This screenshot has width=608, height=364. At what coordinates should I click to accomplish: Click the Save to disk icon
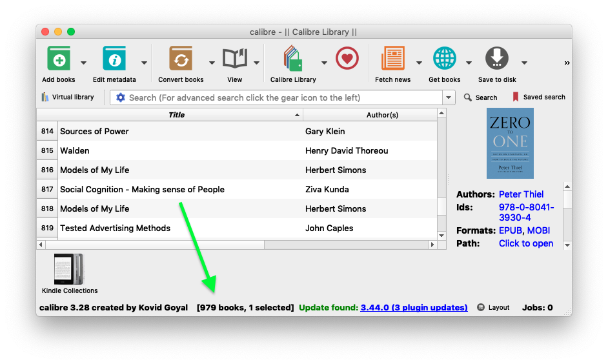click(x=497, y=59)
